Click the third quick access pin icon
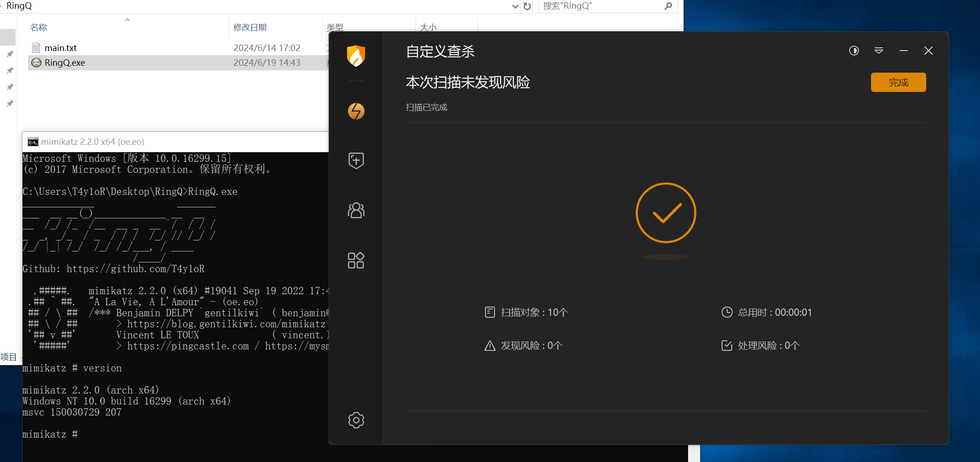This screenshot has height=462, width=980. coord(10,87)
